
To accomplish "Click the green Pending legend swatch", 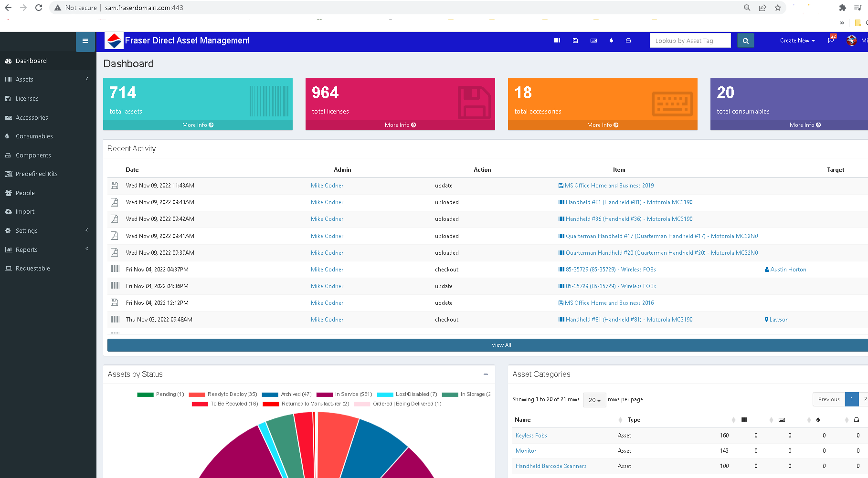I will click(145, 394).
